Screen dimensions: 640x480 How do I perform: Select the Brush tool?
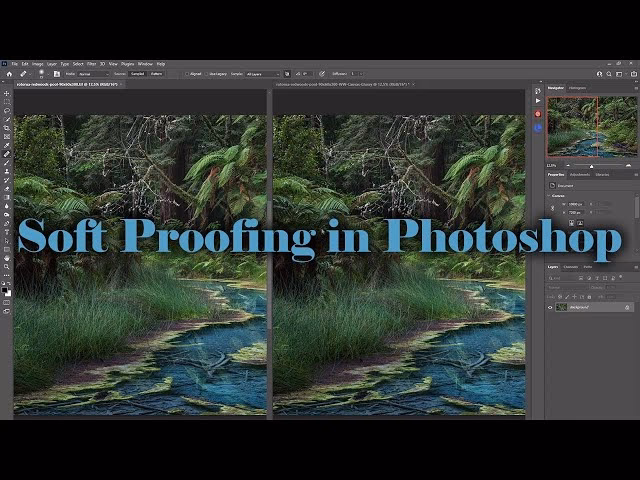click(x=7, y=163)
